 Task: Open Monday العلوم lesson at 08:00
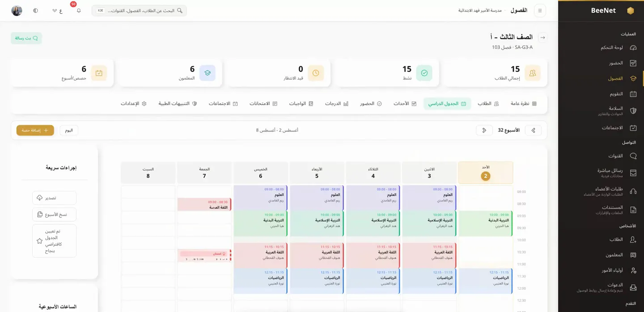429,198
